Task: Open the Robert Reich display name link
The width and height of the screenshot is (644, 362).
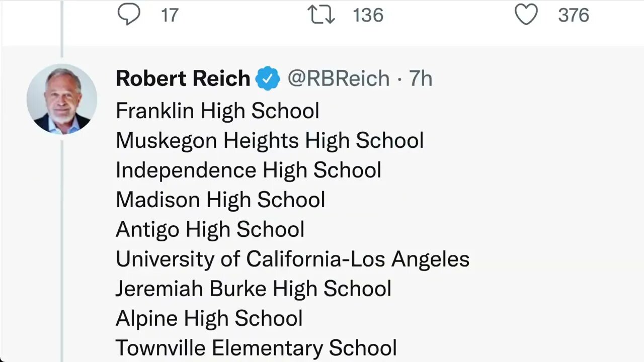Action: click(x=183, y=79)
